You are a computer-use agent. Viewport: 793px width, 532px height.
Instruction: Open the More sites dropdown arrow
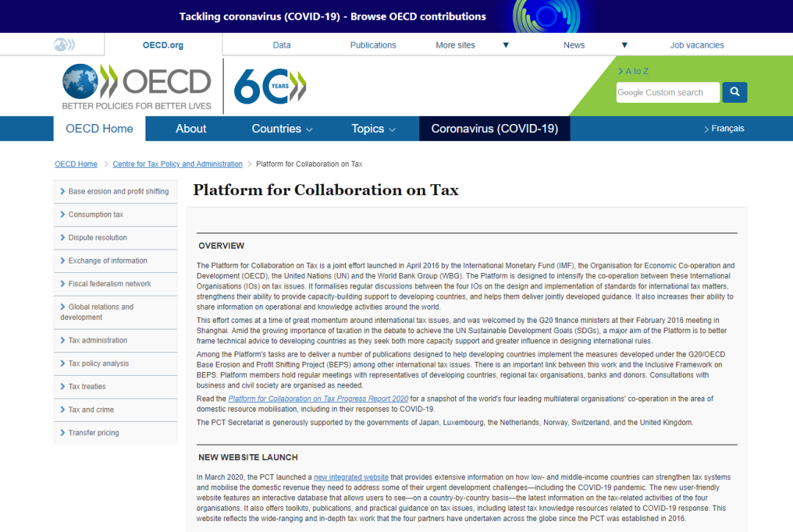tap(506, 45)
